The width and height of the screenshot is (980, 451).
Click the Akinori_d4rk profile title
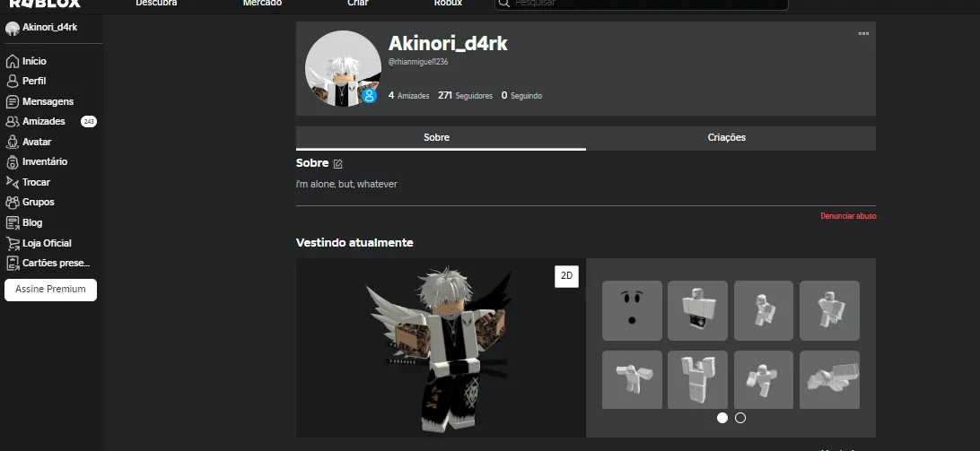[448, 43]
